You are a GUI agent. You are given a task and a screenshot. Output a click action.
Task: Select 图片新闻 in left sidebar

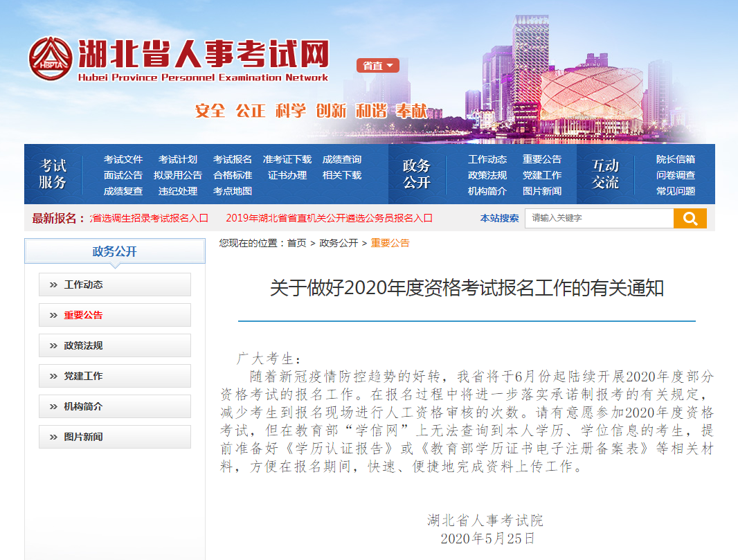point(115,437)
